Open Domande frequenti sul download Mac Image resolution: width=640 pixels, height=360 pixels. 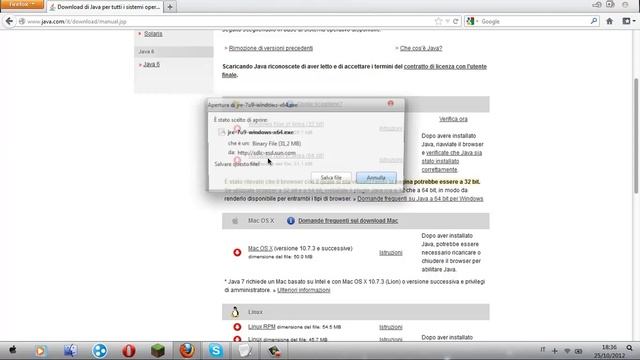[348, 221]
